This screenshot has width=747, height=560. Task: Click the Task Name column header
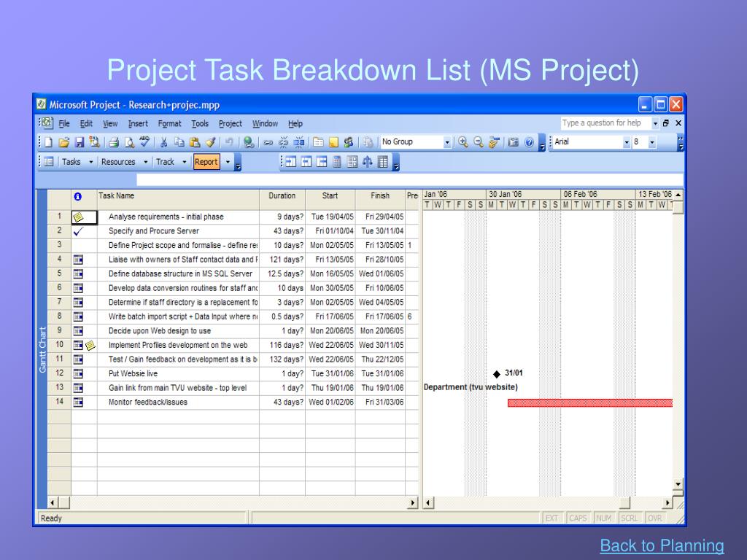pyautogui.click(x=178, y=200)
